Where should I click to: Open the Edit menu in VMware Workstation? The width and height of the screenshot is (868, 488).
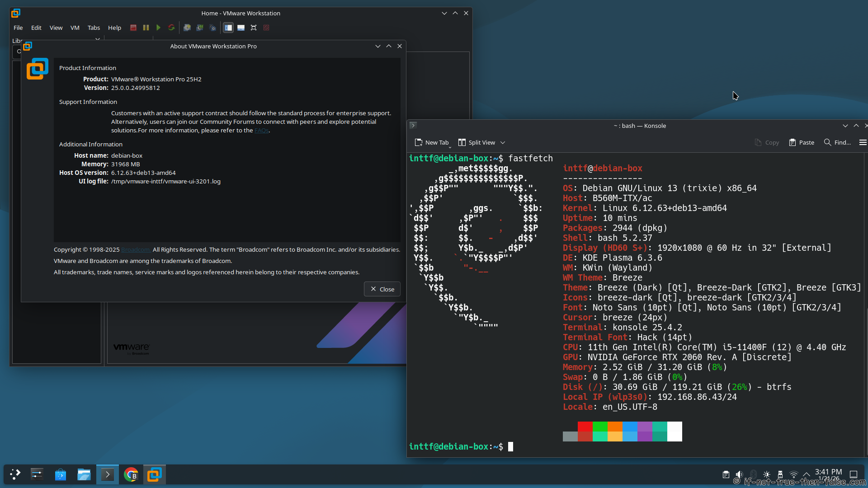click(x=36, y=28)
